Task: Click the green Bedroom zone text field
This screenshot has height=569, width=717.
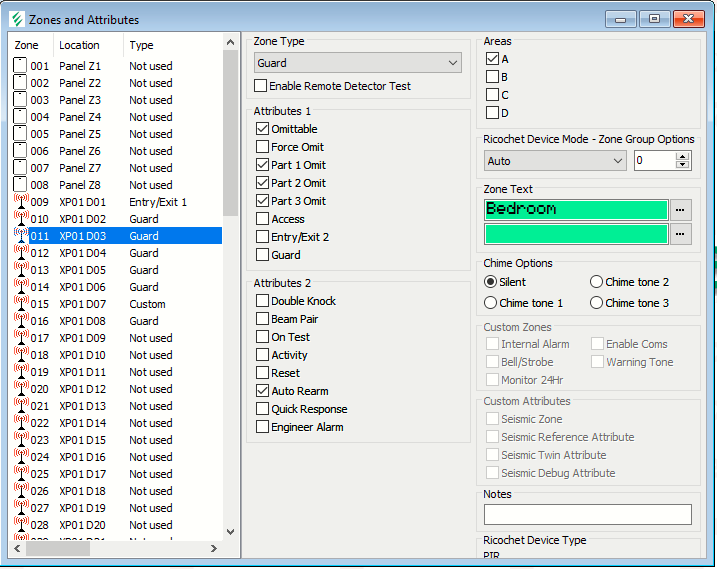Action: point(574,209)
